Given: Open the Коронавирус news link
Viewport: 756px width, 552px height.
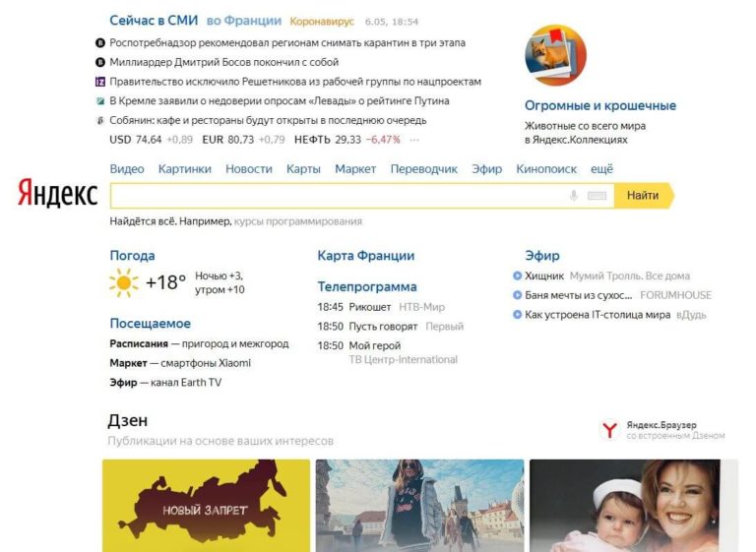Looking at the screenshot, I should 322,21.
